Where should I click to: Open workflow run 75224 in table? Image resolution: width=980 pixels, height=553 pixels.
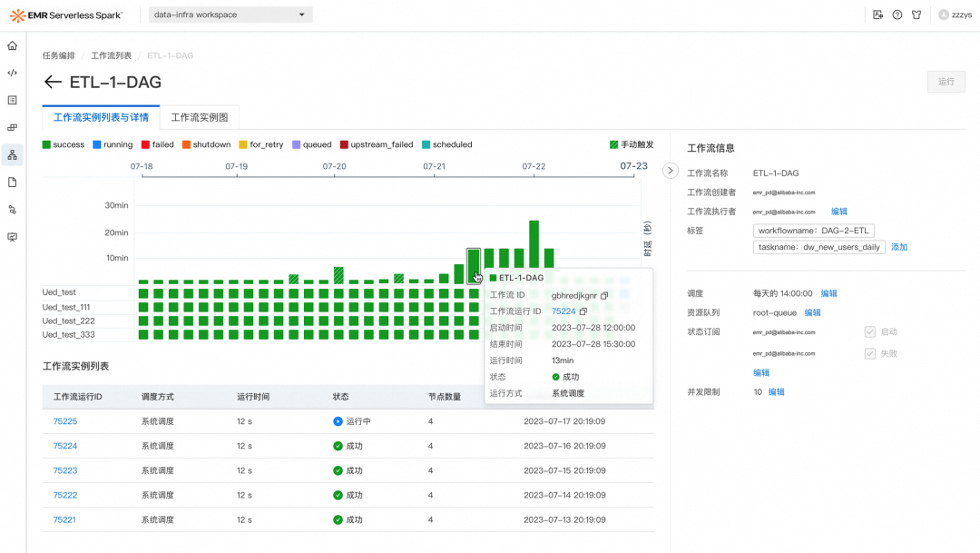pyautogui.click(x=65, y=446)
